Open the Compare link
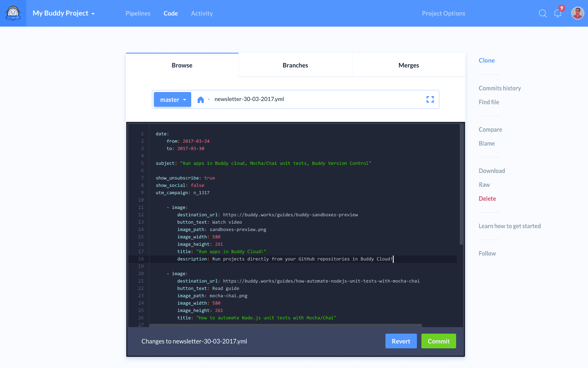The image size is (588, 368). pos(490,130)
